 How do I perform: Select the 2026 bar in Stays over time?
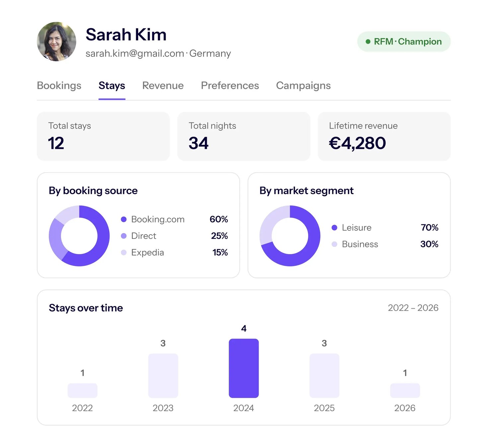click(405, 391)
